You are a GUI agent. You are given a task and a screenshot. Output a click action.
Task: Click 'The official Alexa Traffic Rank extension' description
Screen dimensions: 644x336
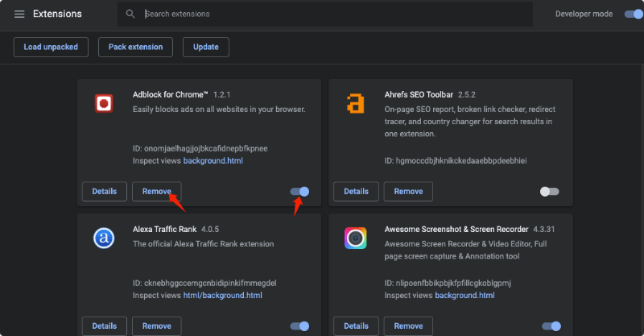[204, 244]
